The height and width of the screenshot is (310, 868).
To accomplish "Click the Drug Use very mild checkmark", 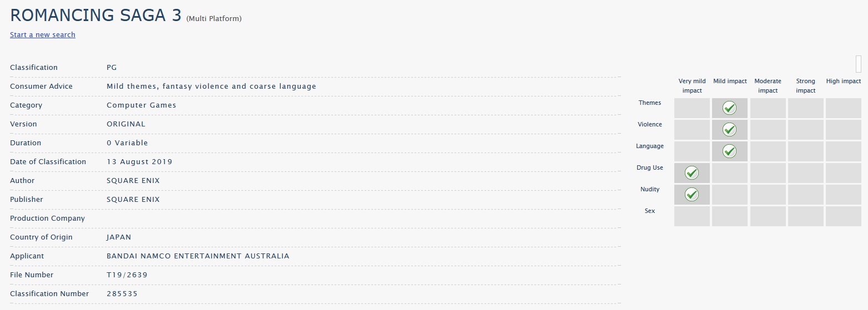I will pyautogui.click(x=692, y=173).
